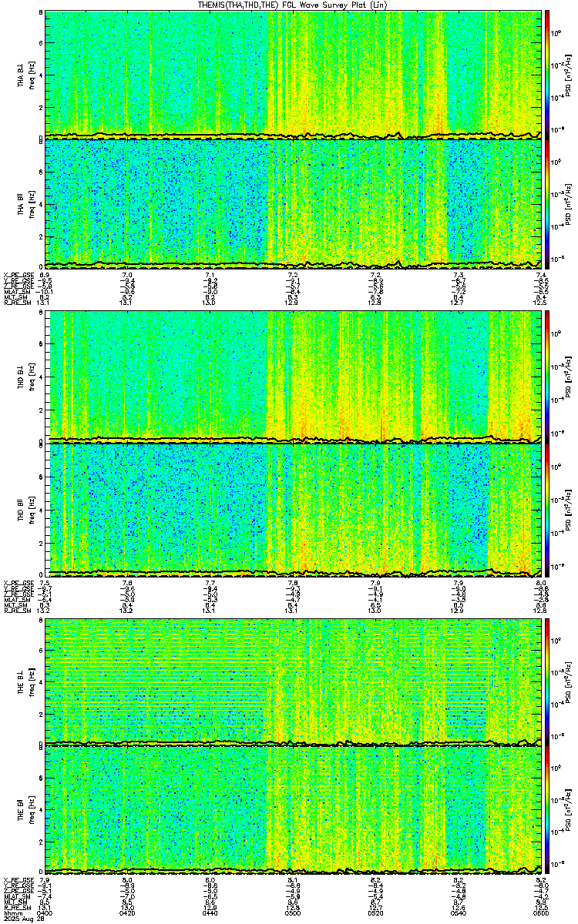Click the PSD color bar beside THE B-parallel

547,812
